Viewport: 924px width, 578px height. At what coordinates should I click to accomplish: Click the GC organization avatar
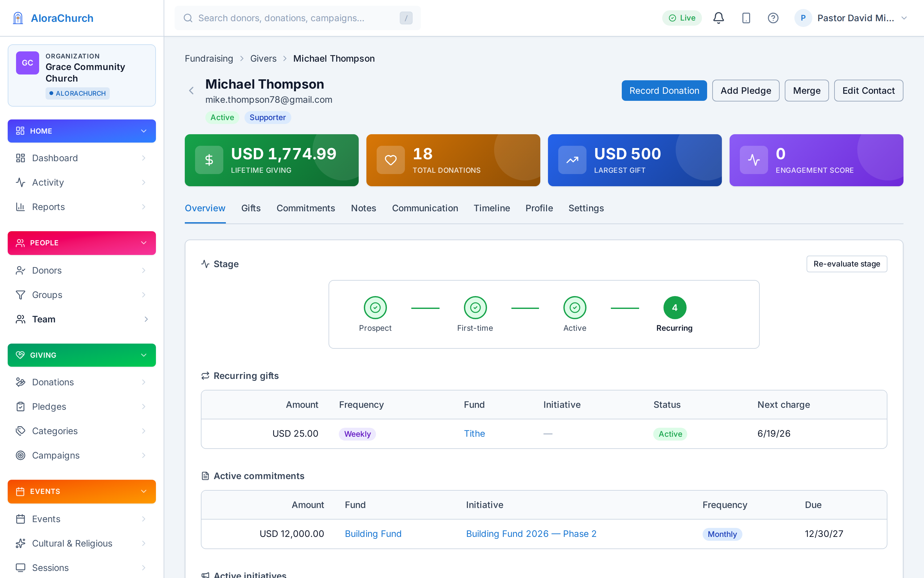tap(27, 63)
